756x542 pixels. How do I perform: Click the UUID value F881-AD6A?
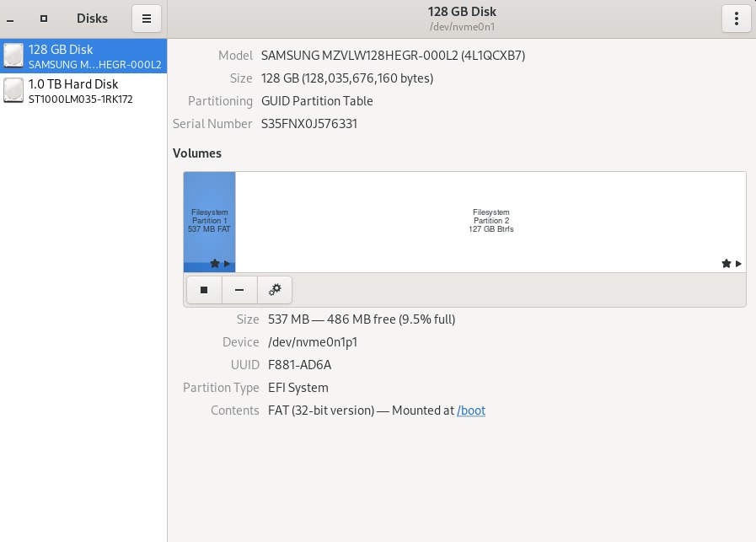(299, 365)
